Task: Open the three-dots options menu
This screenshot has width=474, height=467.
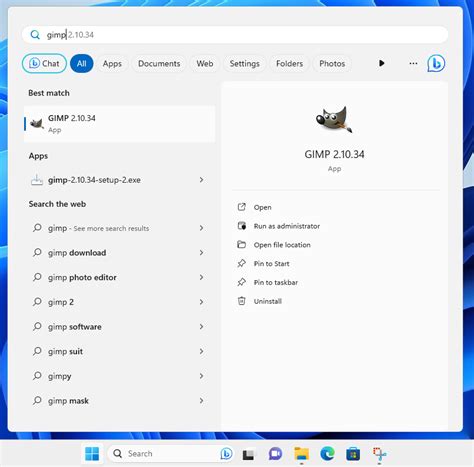Action: 413,63
